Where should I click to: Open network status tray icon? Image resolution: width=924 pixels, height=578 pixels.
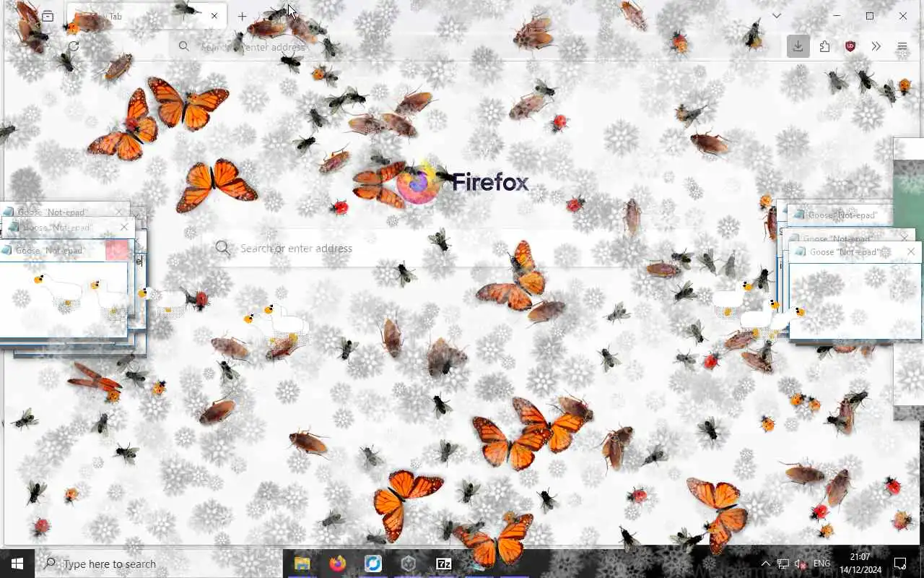pyautogui.click(x=783, y=564)
